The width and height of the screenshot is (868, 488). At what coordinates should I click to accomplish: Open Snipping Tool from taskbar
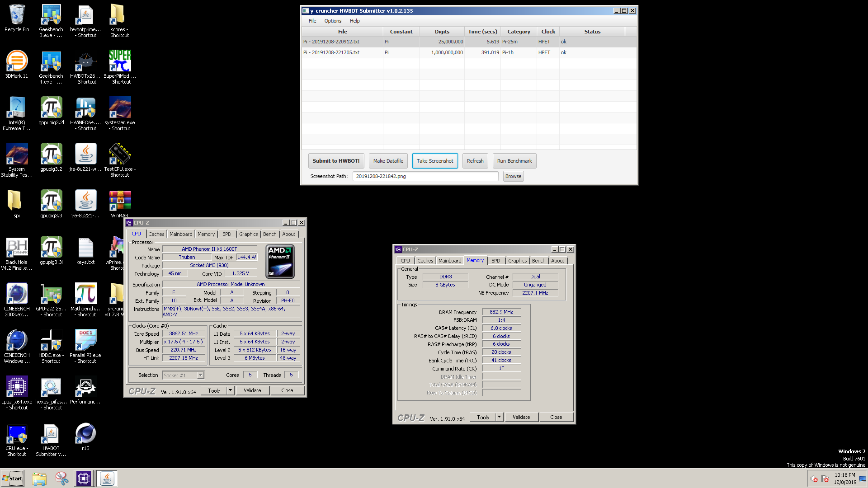pos(62,479)
